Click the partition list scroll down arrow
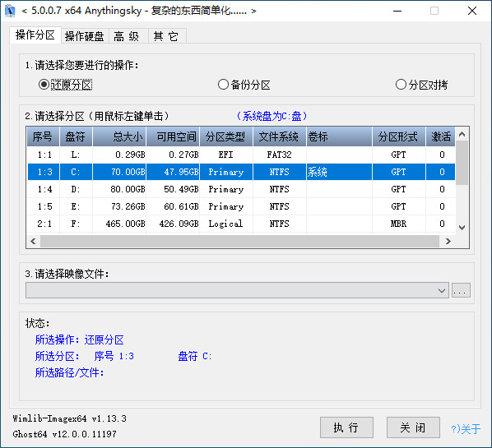The width and height of the screenshot is (492, 448). tap(462, 228)
